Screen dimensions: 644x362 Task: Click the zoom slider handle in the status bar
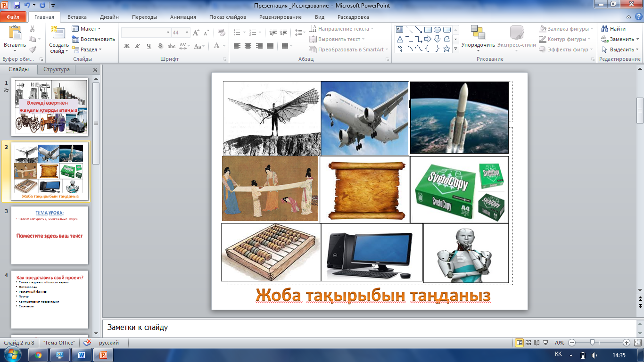pyautogui.click(x=592, y=343)
